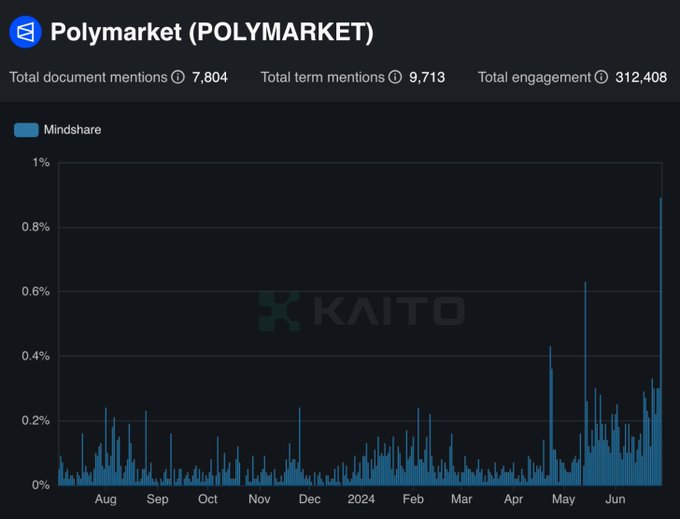Screen dimensions: 680x519
Task: Click the 0.6% y-axis label
Action: click(36, 291)
